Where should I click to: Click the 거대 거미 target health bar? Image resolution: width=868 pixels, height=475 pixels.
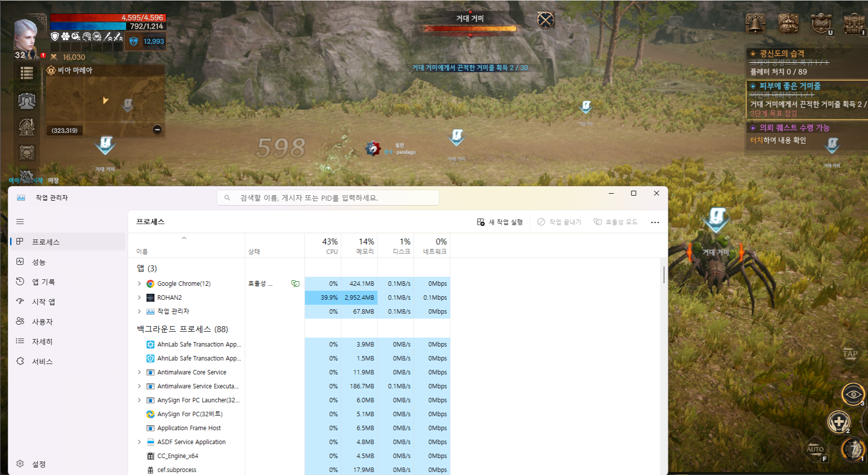470,28
